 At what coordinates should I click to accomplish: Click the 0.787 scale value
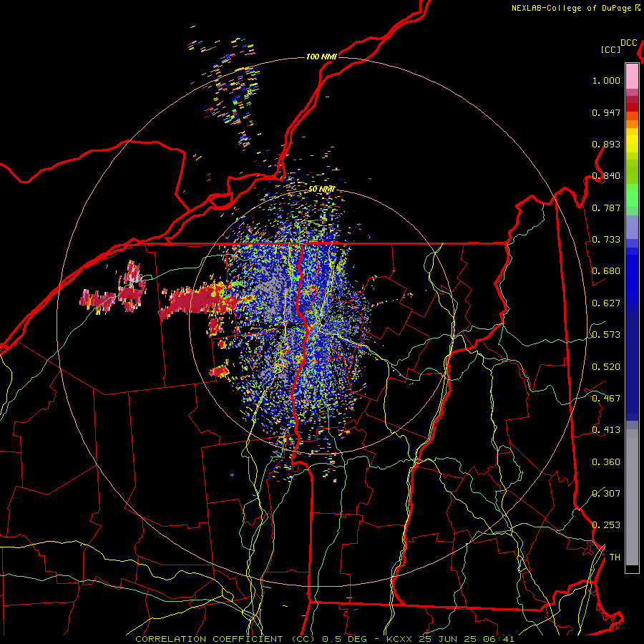tap(606, 208)
